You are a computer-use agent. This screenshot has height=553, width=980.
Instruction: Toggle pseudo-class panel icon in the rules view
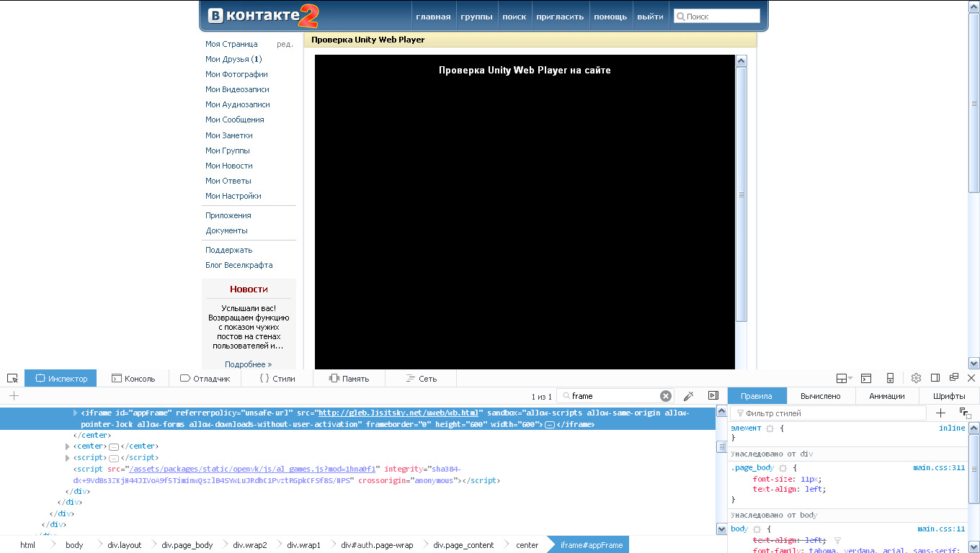(x=966, y=413)
